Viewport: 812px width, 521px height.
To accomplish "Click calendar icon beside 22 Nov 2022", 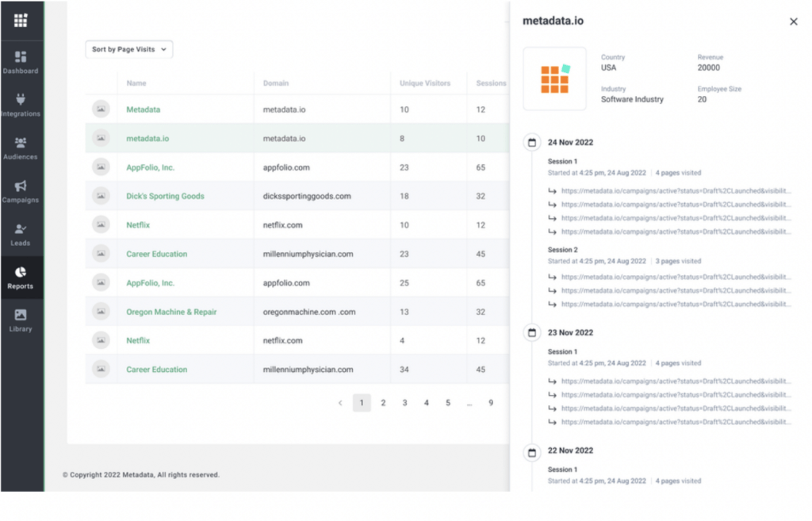I will [x=532, y=453].
